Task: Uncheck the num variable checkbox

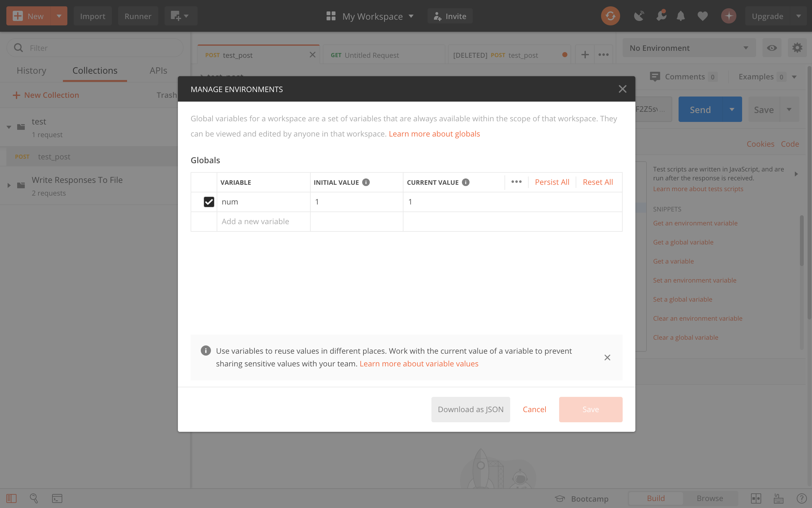Action: (x=209, y=202)
